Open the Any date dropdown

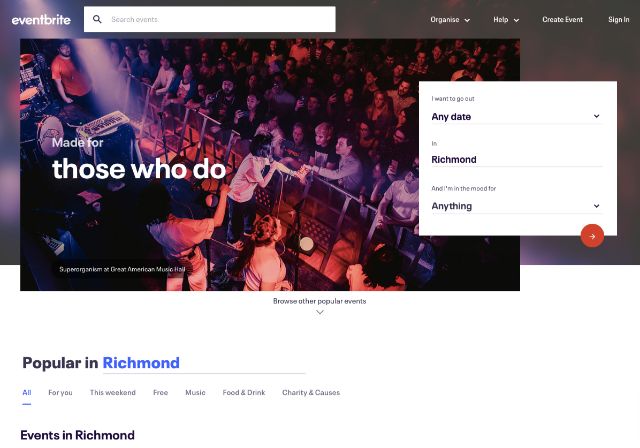pos(516,117)
